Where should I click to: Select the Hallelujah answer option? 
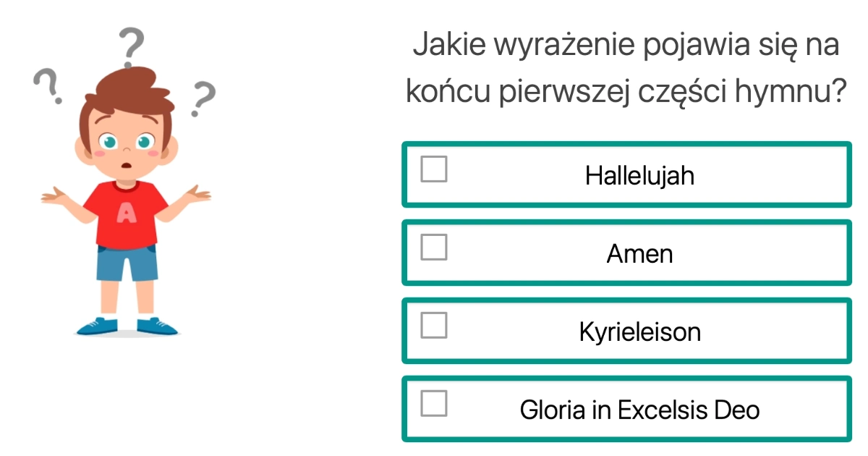point(626,174)
